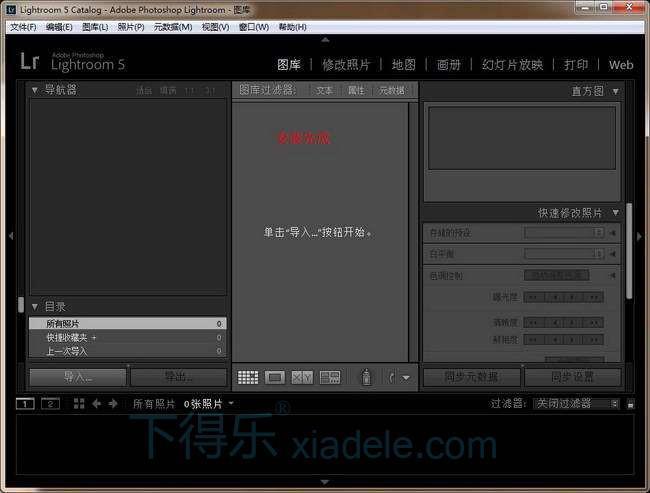Select 属性 in the library filter bar
The image size is (650, 493).
click(356, 90)
